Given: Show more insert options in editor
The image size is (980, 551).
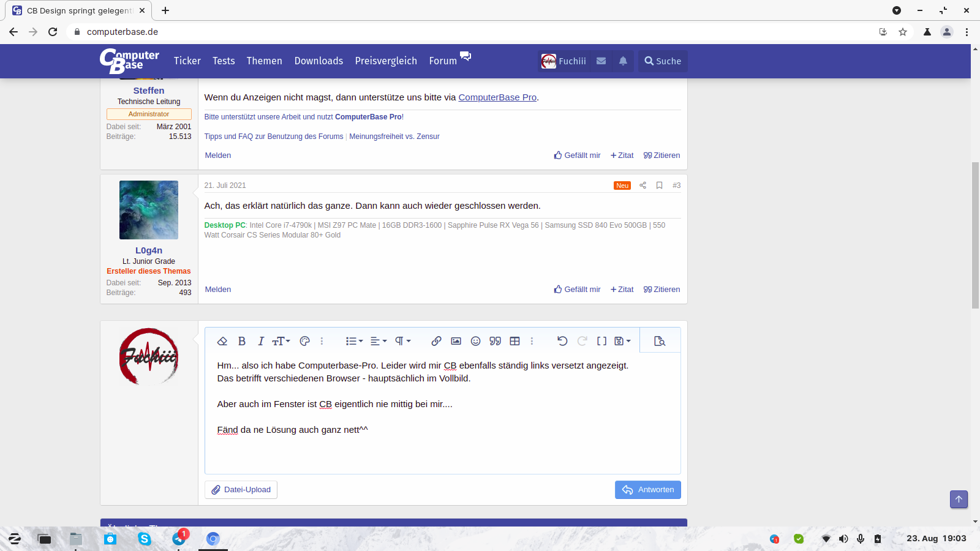Looking at the screenshot, I should (532, 341).
